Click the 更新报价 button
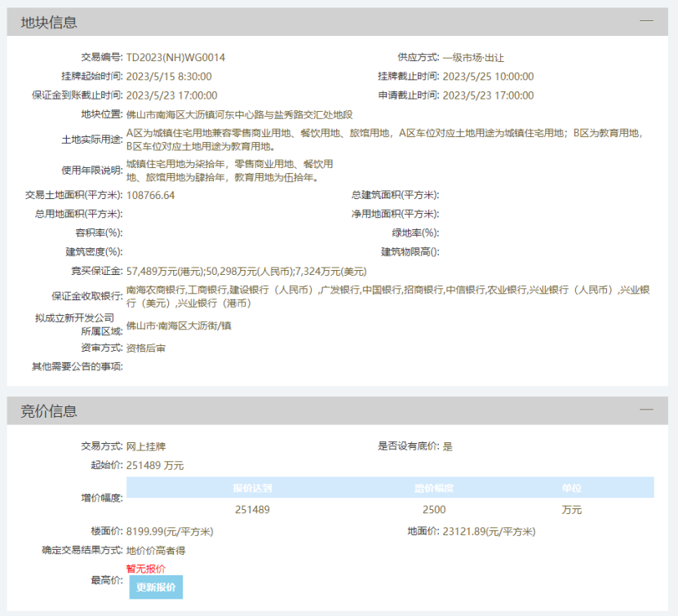Viewport: 678px width, 616px height. tap(156, 587)
